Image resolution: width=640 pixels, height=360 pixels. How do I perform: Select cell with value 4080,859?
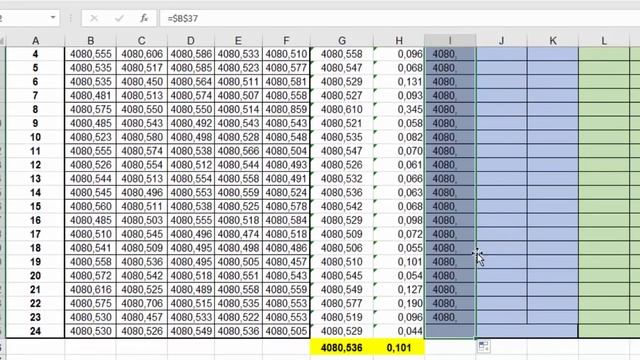(286, 109)
